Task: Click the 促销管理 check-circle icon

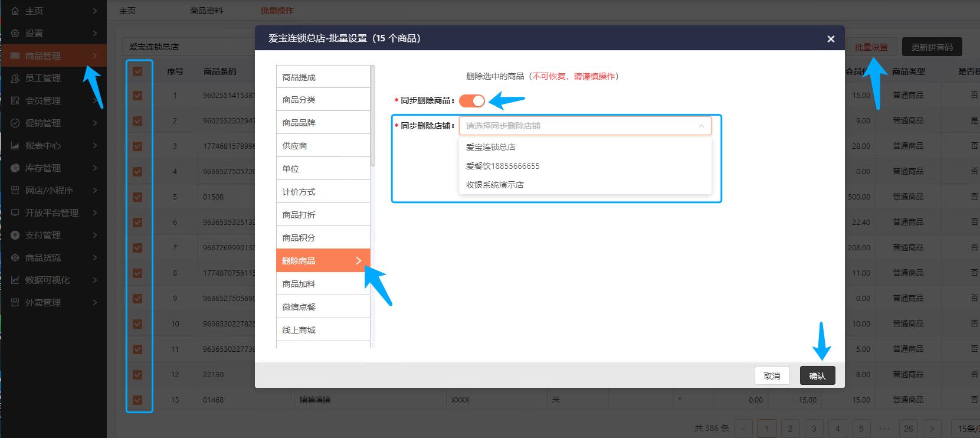Action: pyautogui.click(x=15, y=123)
